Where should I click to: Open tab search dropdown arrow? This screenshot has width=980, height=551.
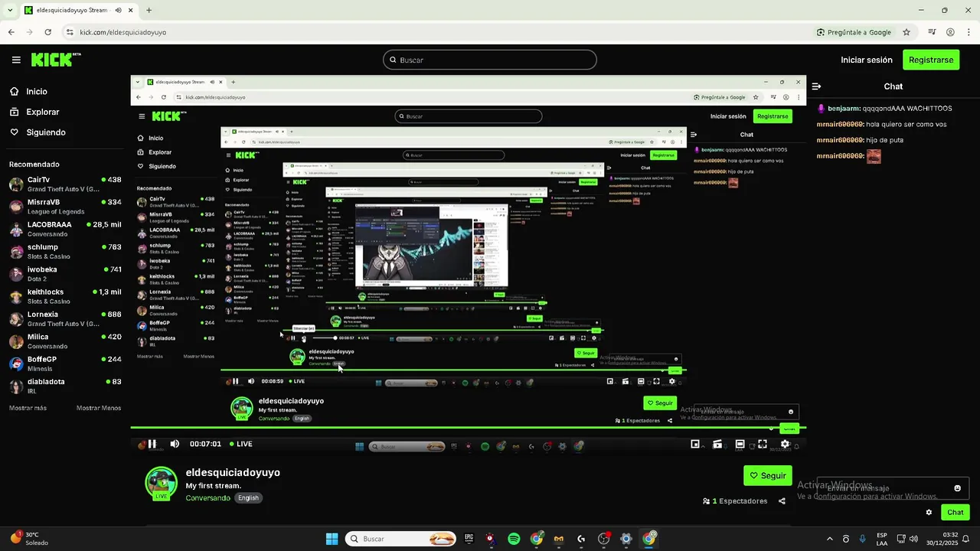tap(9, 11)
